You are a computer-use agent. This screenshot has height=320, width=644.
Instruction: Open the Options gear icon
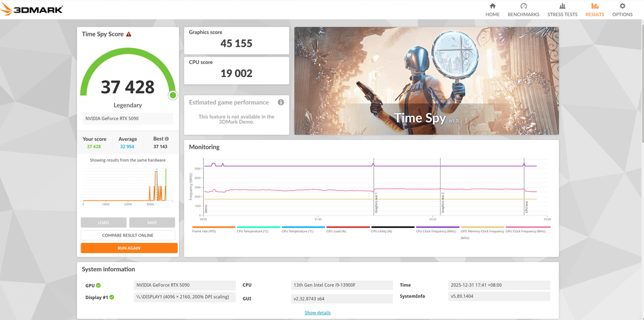point(622,6)
